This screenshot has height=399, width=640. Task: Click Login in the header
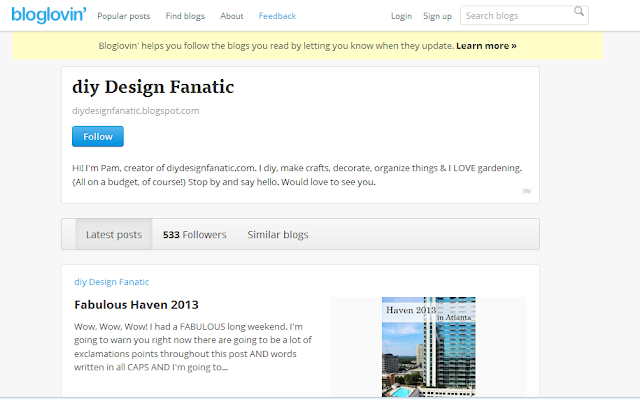401,16
